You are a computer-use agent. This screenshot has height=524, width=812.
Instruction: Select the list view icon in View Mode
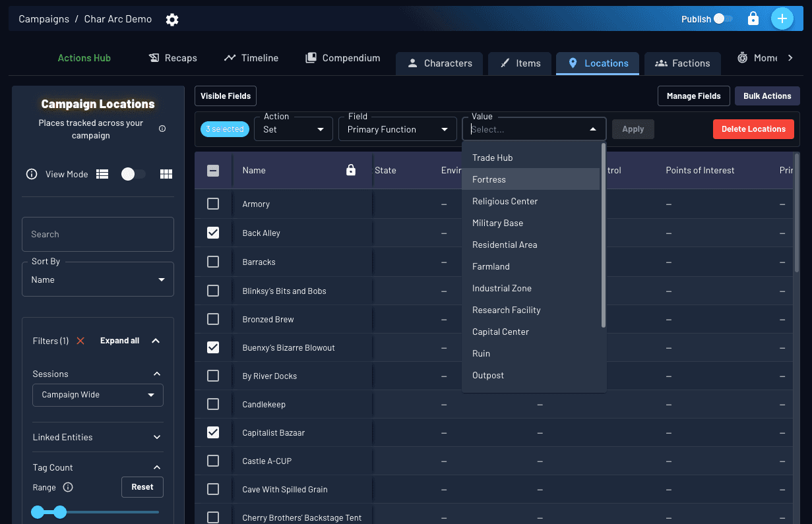coord(102,173)
